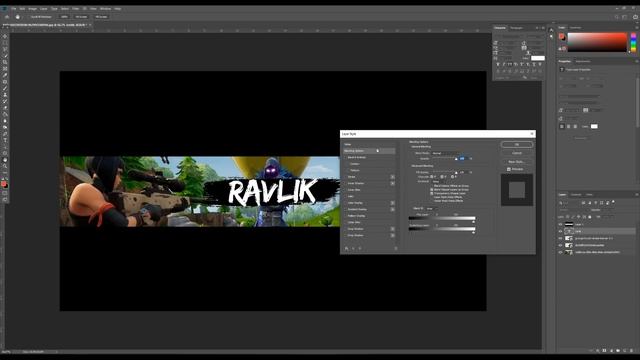Click the New Style button
Screen dimensions: 640x360
pyautogui.click(x=517, y=162)
